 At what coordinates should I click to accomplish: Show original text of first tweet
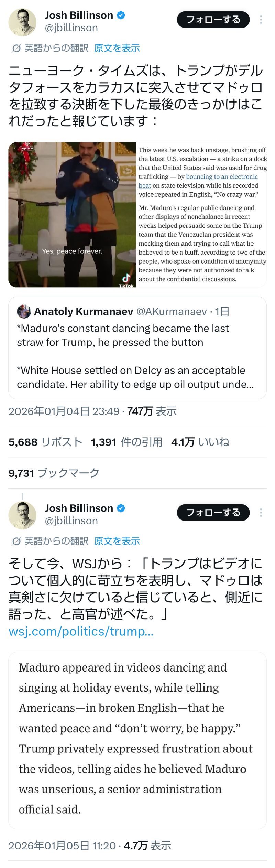coord(117,48)
